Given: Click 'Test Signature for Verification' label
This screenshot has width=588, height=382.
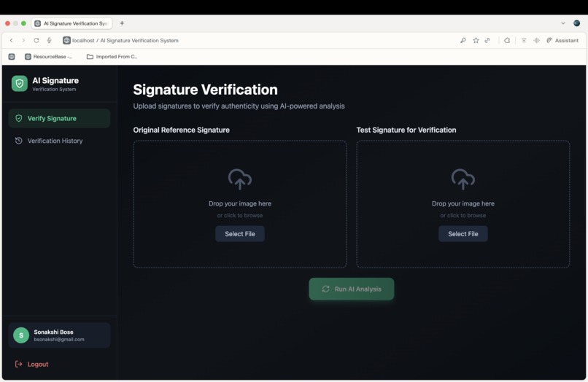Looking at the screenshot, I should (406, 130).
